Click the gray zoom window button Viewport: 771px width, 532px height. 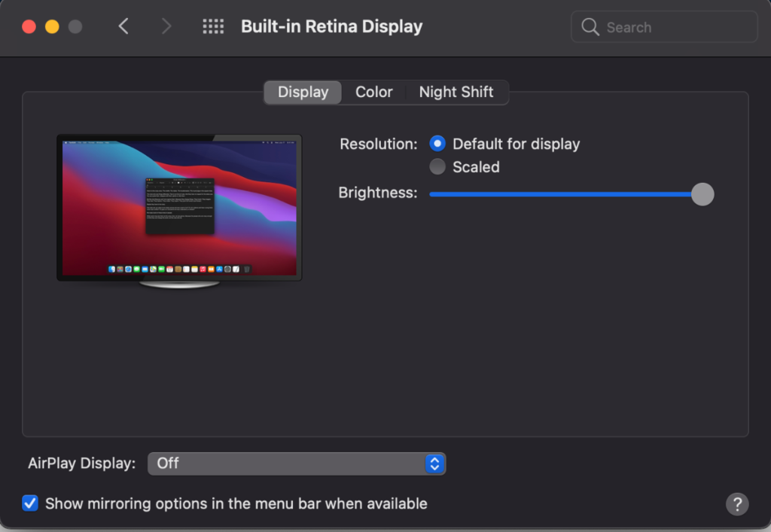tap(75, 27)
